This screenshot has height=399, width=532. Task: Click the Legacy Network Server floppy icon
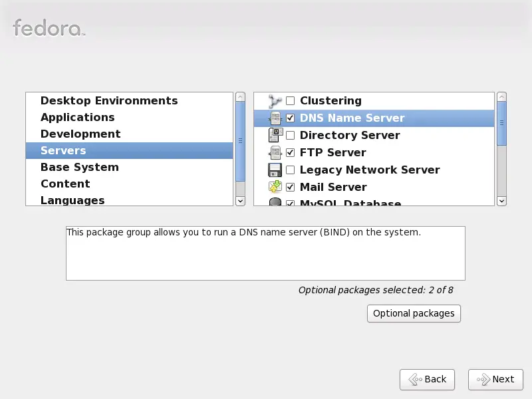(x=275, y=170)
